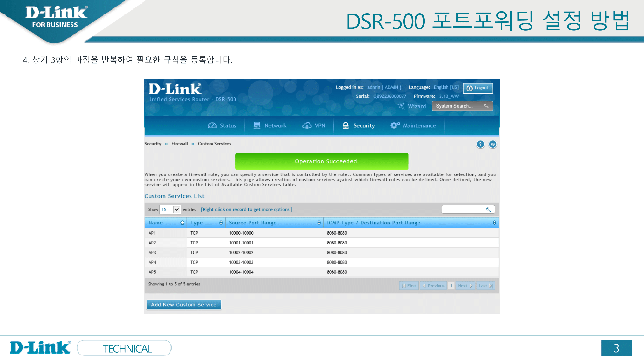The image size is (644, 362).
Task: Click English [US] language link
Action: pyautogui.click(x=446, y=87)
